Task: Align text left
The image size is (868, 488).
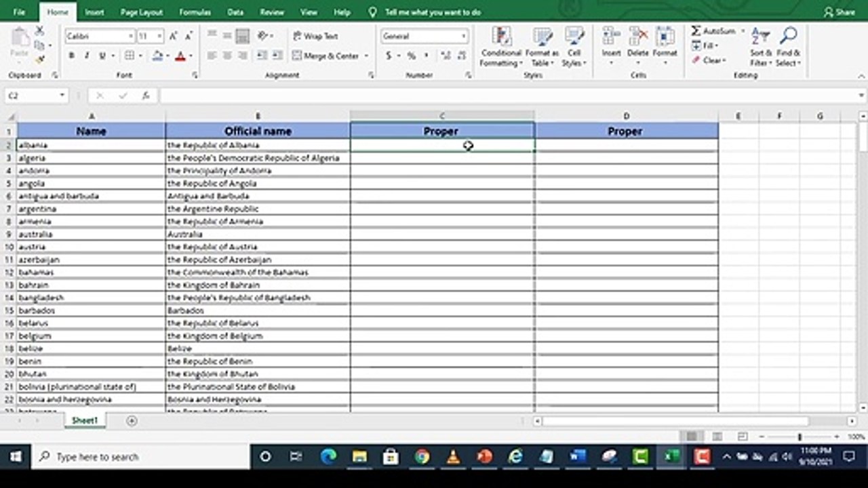Action: coord(212,56)
